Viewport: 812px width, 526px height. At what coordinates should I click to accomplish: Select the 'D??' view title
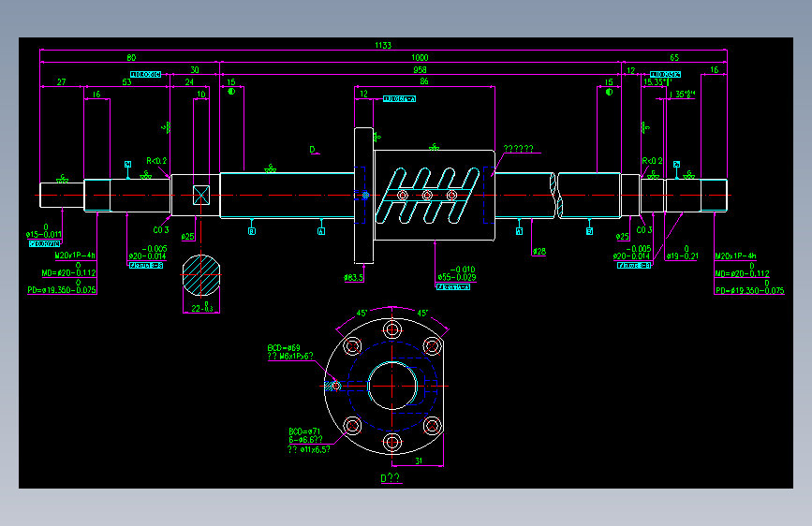tap(391, 478)
